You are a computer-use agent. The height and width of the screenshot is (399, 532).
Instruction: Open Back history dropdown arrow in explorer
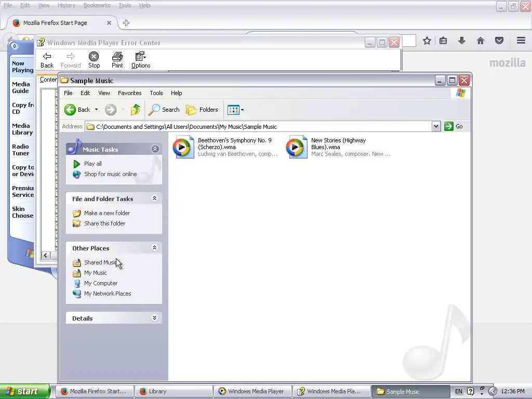pos(96,110)
